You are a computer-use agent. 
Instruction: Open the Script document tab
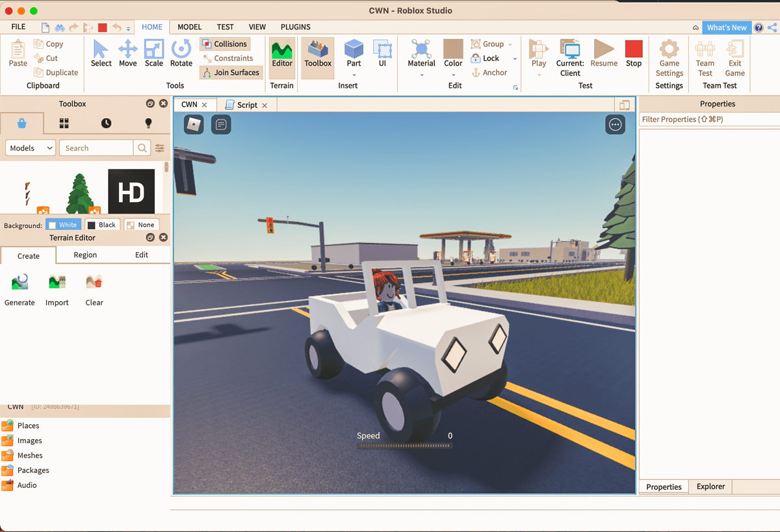[248, 105]
